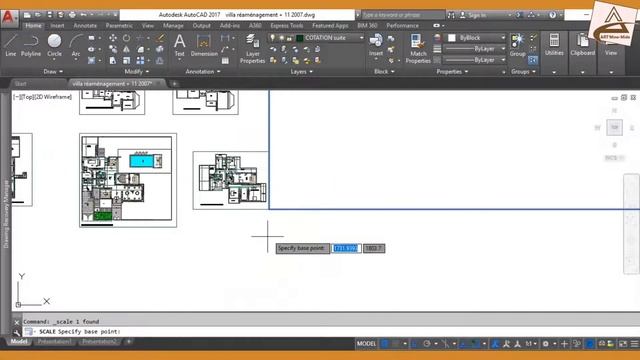Toggle Clean Screen mode in status bar
Screen dimensions: 640x360
pos(623,344)
